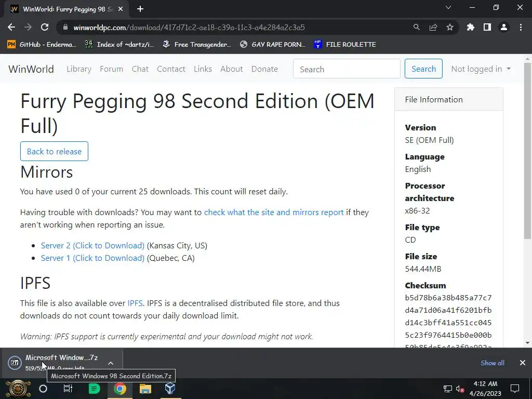Open check what the site and mirrors report link
532x399 pixels.
pos(274,212)
